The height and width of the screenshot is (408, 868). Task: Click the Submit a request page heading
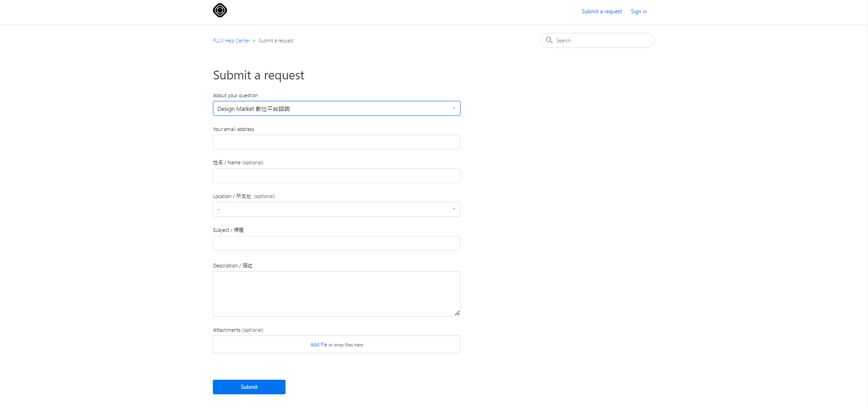click(259, 75)
